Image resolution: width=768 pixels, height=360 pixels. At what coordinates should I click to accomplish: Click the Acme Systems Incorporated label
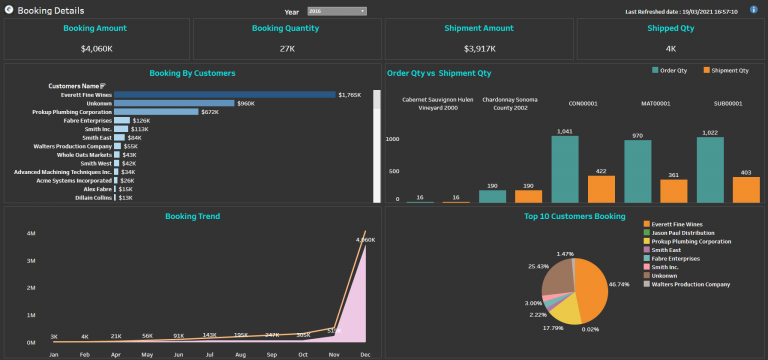(74, 180)
